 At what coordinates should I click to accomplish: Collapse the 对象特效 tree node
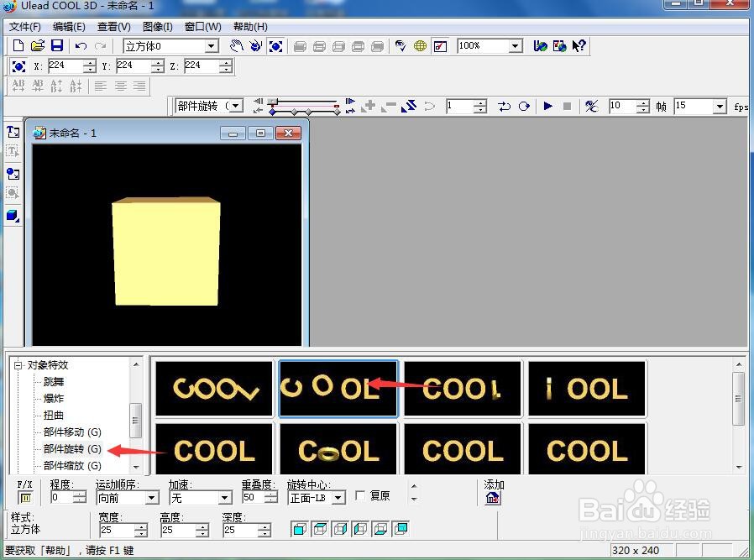point(18,365)
